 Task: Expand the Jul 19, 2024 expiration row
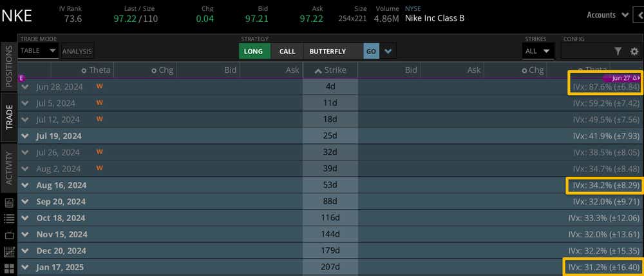pyautogui.click(x=25, y=136)
